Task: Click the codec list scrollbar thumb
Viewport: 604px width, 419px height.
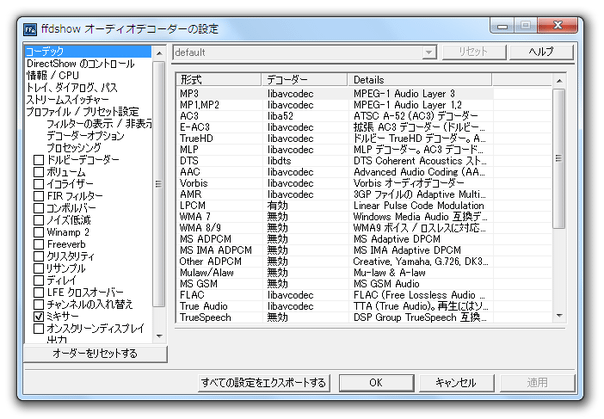Action: 559,159
